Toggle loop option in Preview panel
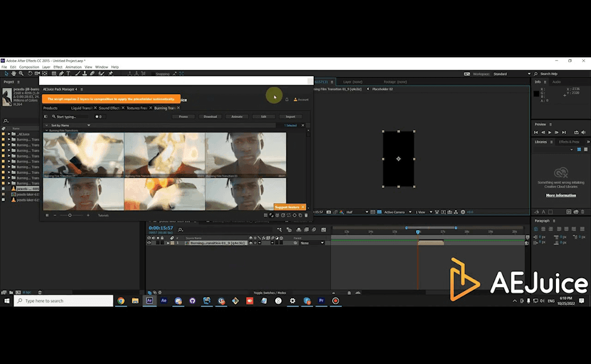Viewport: 591px width, 364px height. click(x=576, y=132)
